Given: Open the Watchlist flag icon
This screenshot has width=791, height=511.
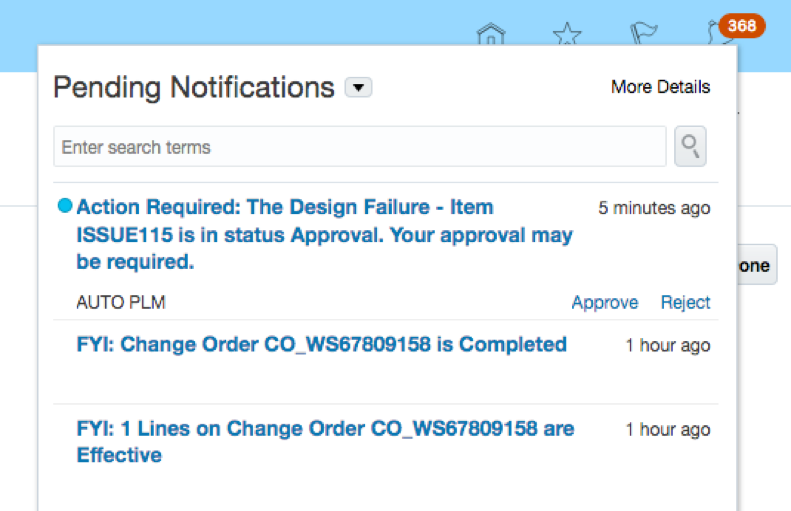Looking at the screenshot, I should [643, 35].
